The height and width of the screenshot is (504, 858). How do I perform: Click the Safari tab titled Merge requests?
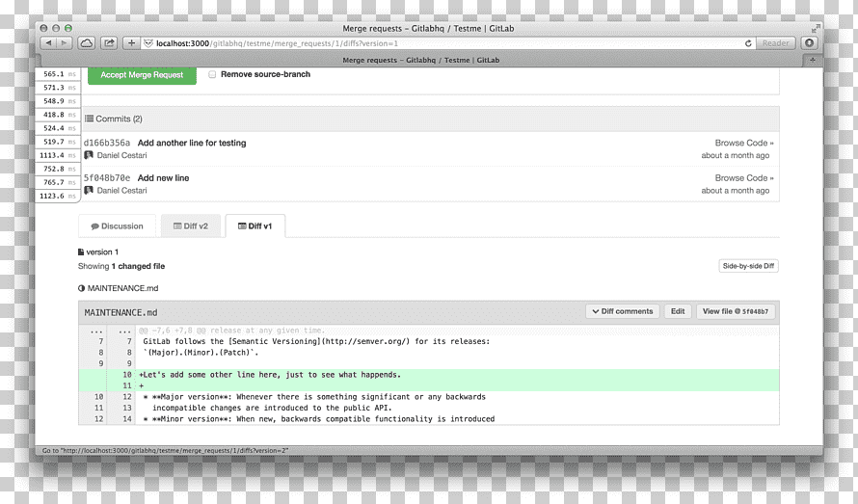pos(420,60)
